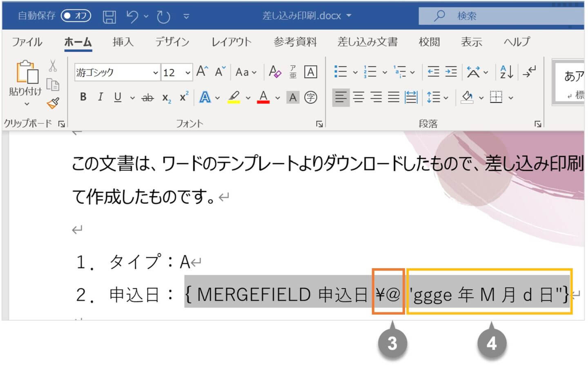Click the 貼り付け paste button
Screen dimensions: 588x365
click(25, 78)
